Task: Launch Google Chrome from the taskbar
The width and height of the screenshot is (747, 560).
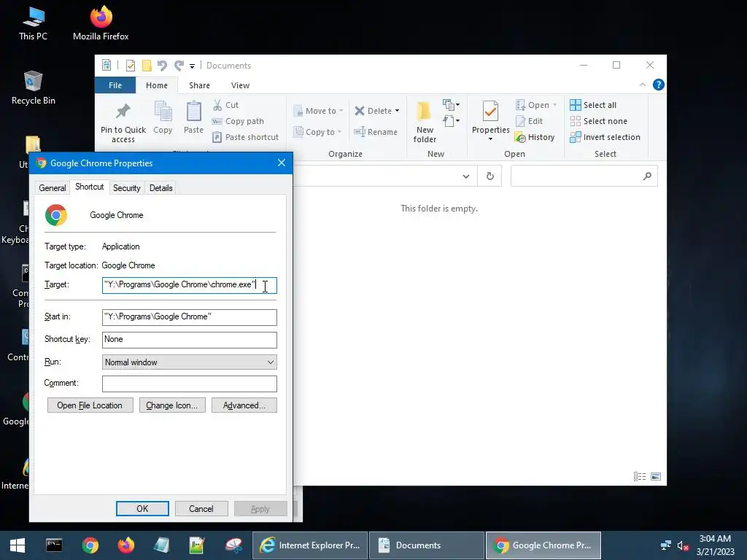Action: [90, 545]
